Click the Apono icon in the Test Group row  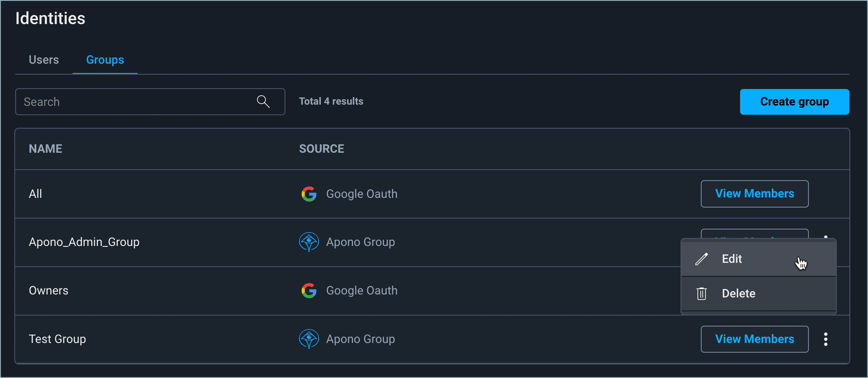(309, 339)
